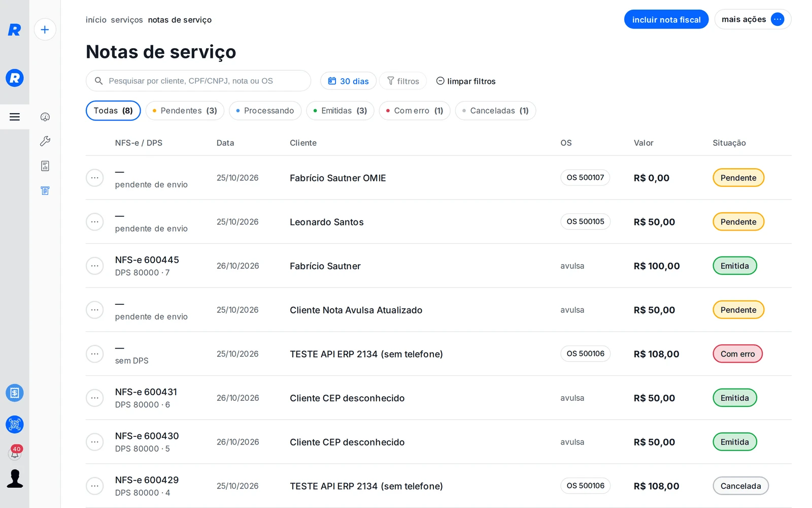Click the search field for cliente, CPF/CNPJ
Image resolution: width=812 pixels, height=508 pixels.
click(x=198, y=81)
